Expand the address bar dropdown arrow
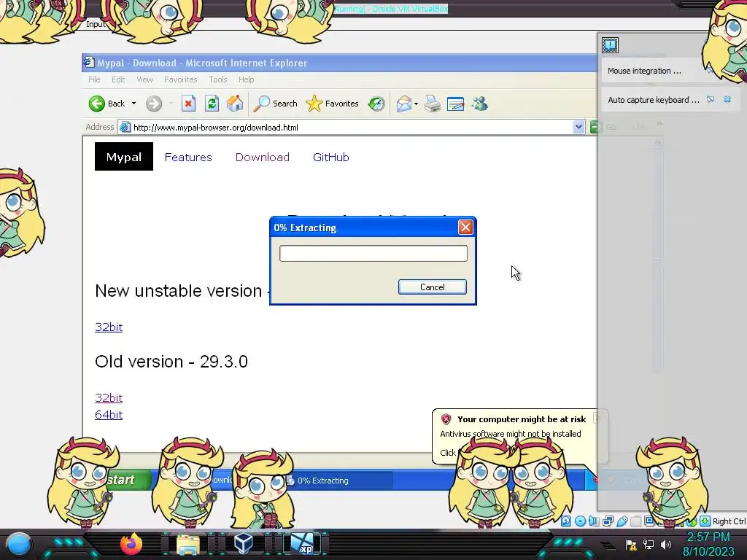This screenshot has width=747, height=560. click(x=578, y=127)
